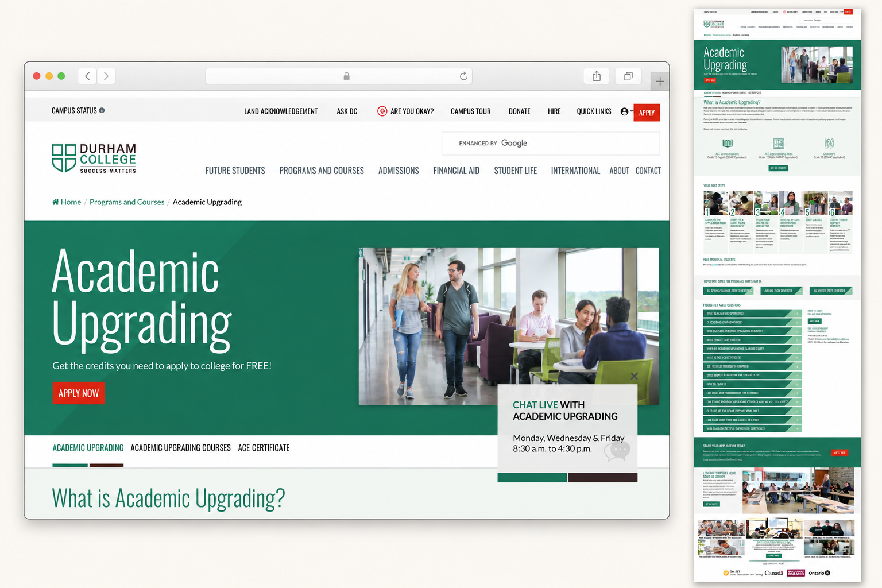The image size is (882, 588).
Task: Click the Google search field
Action: [551, 144]
